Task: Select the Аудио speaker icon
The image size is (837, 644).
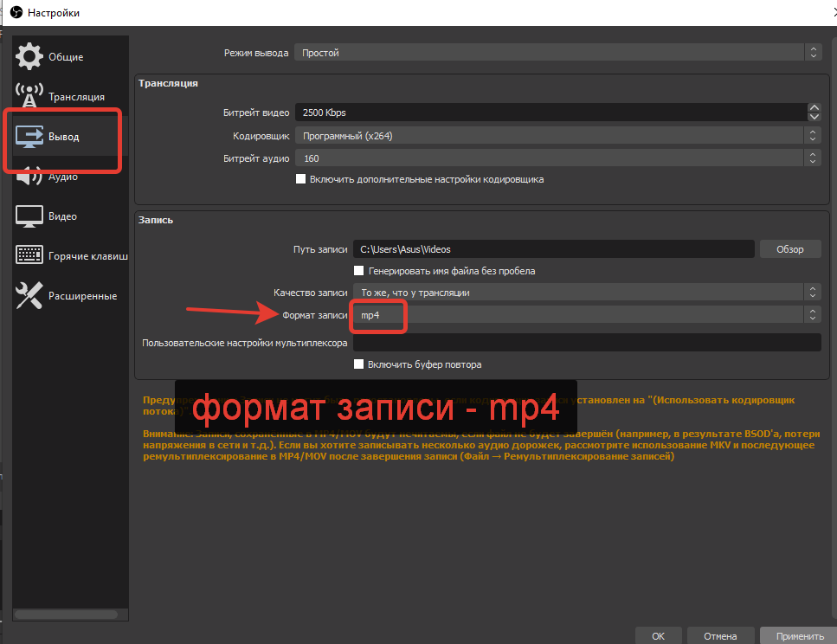Action: click(x=29, y=176)
